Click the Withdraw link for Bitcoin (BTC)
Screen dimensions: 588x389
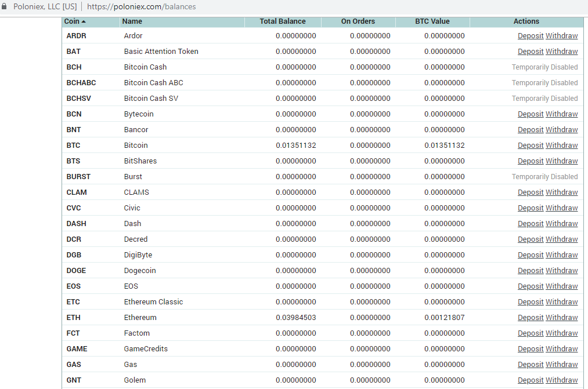[561, 146]
